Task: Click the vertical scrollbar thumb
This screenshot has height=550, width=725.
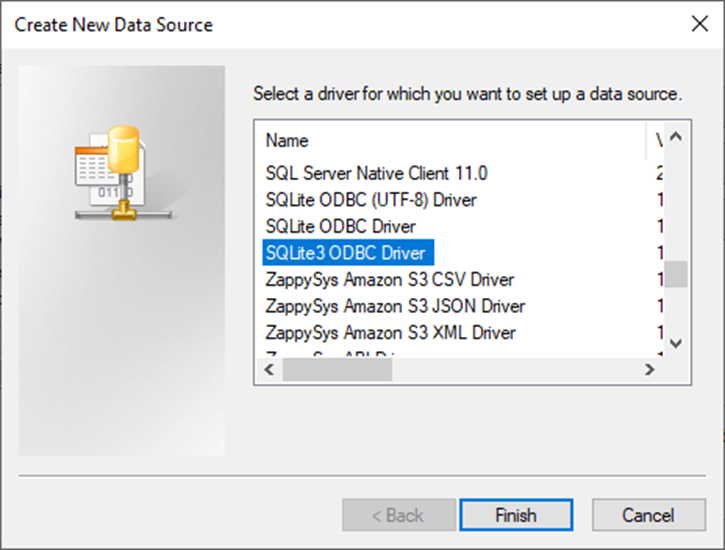Action: point(676,273)
